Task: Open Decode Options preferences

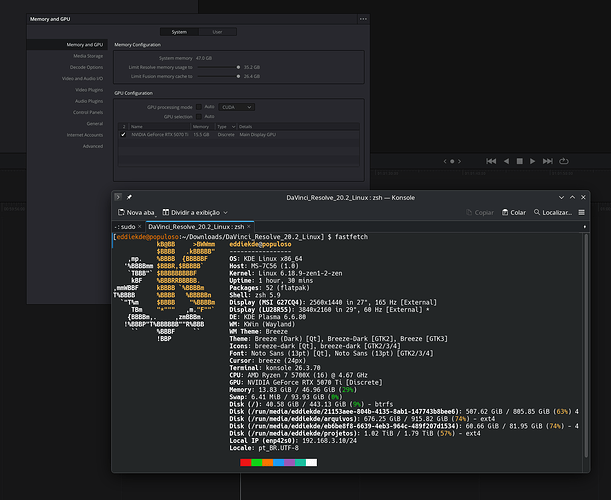Action: [x=86, y=67]
